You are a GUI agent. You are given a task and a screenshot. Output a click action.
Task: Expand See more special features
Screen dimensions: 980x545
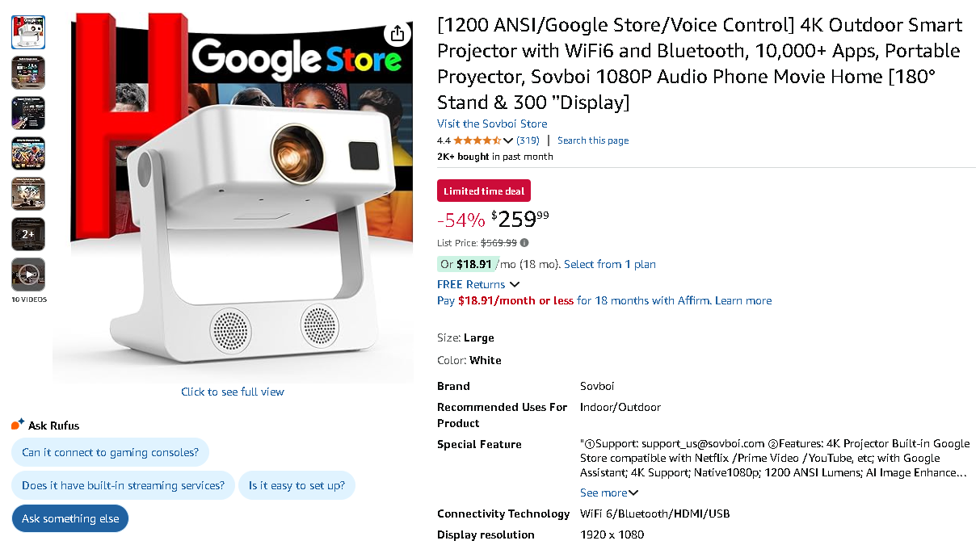(x=608, y=493)
